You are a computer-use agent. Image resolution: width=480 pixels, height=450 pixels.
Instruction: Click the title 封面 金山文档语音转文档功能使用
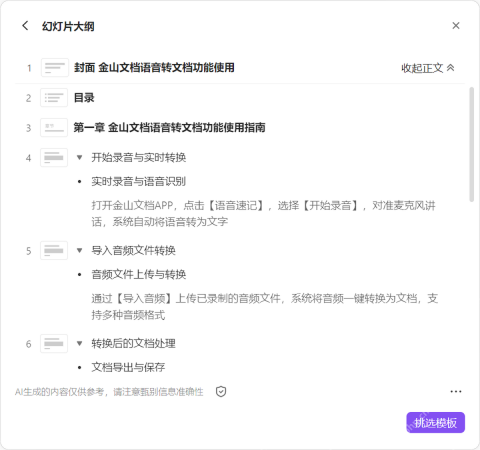(154, 68)
